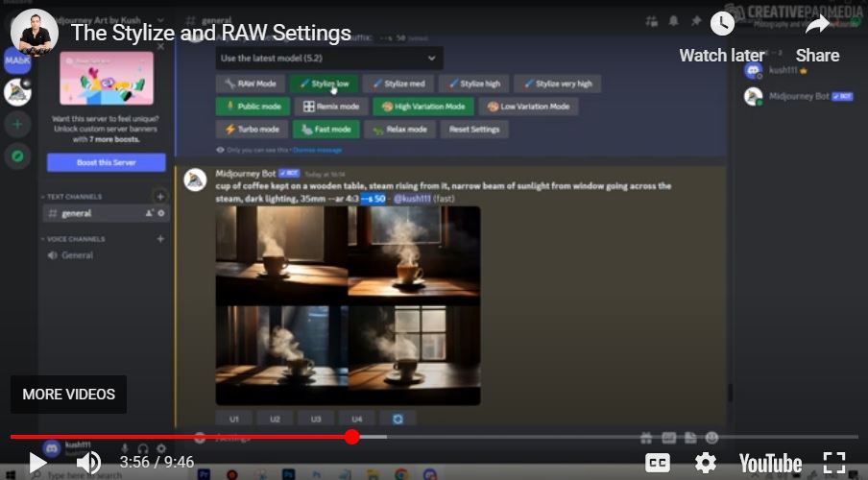
Task: Click the Dismiss message link
Action: 317,150
